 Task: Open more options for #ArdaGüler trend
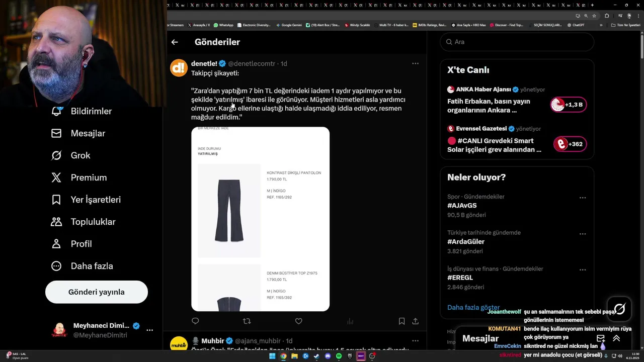point(582,234)
